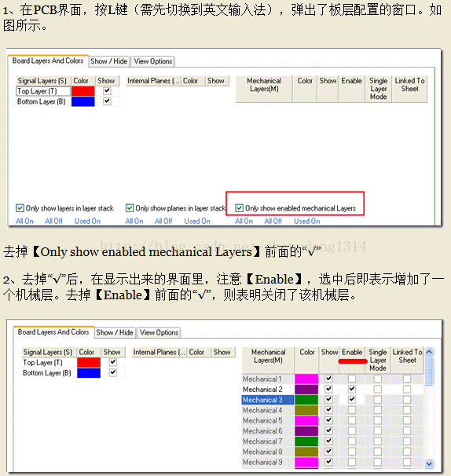The height and width of the screenshot is (476, 451).
Task: Click All On link under internal planes
Action: point(134,221)
